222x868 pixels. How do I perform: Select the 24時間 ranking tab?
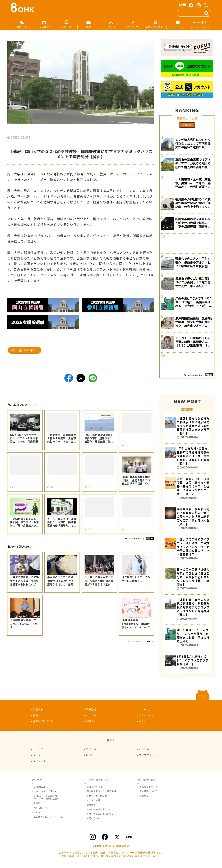[x=187, y=125]
